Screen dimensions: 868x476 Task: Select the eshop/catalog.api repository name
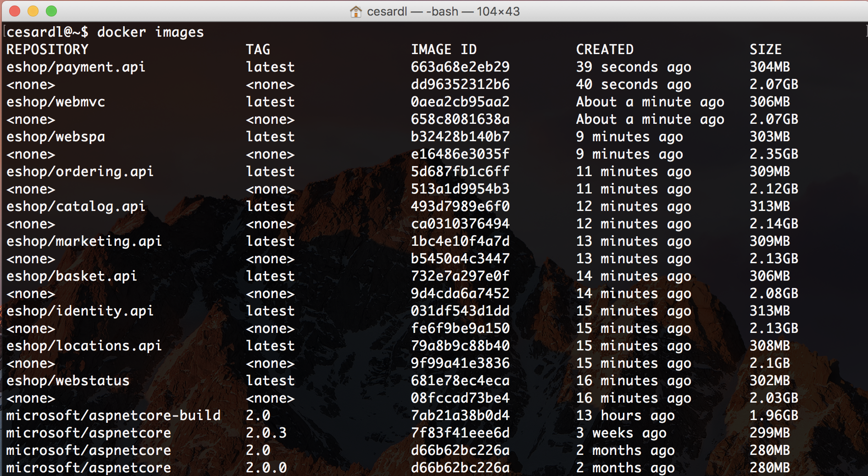click(x=76, y=206)
